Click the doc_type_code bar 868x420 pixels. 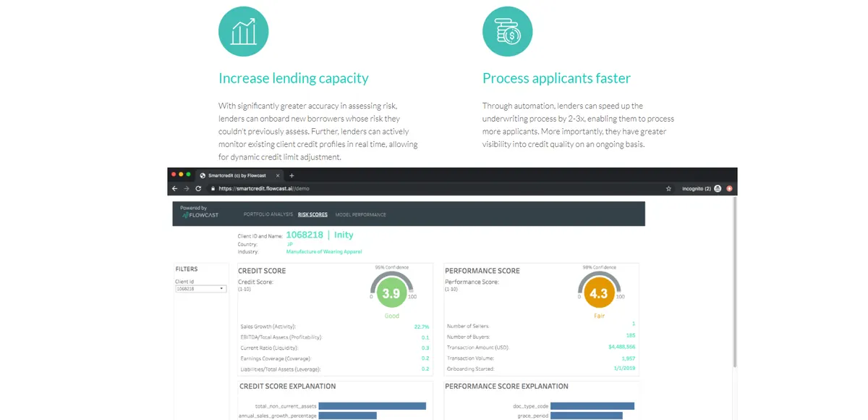pos(593,406)
